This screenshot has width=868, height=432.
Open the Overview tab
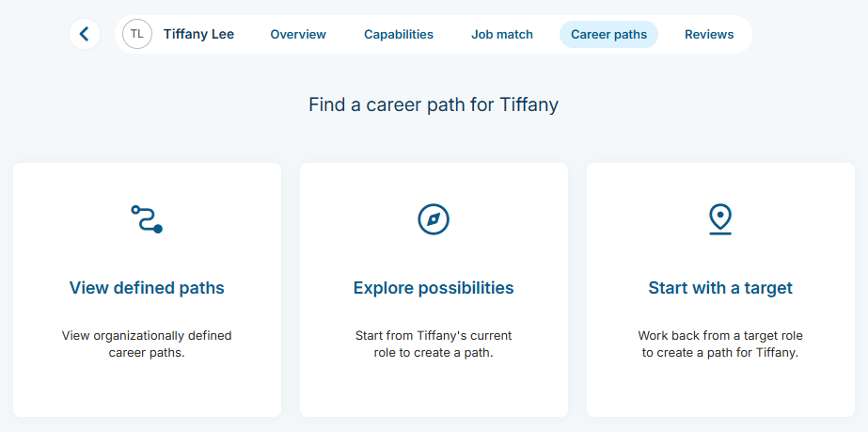pos(298,34)
